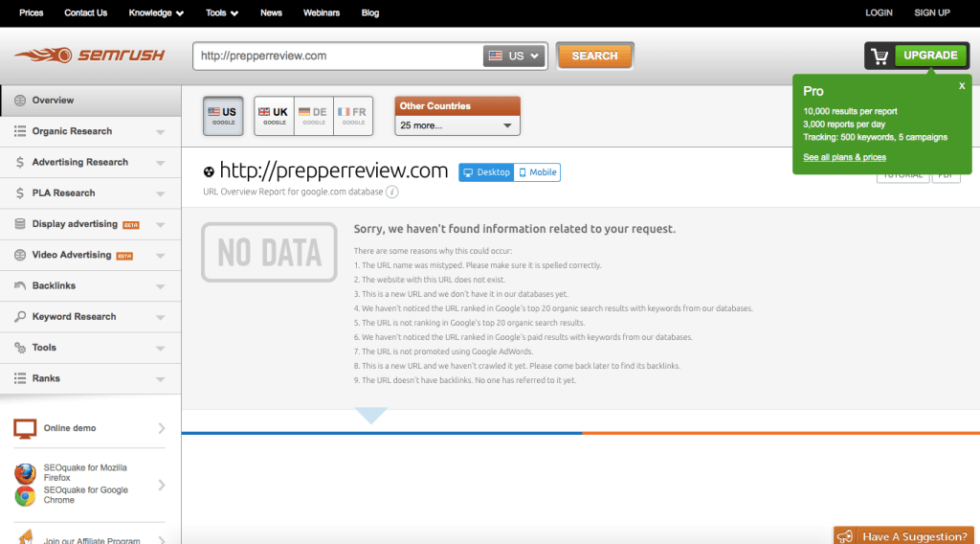This screenshot has height=544, width=980.
Task: Click the Advertising Research dollar icon
Action: click(x=20, y=162)
